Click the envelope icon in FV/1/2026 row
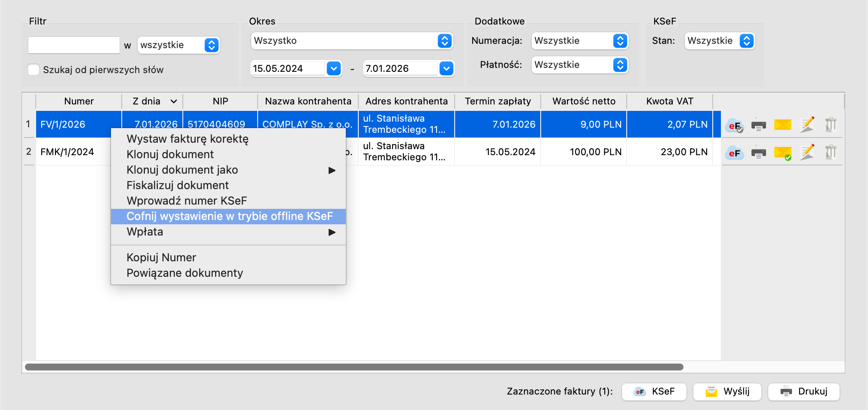Viewport: 868px width, 410px height. click(x=782, y=125)
